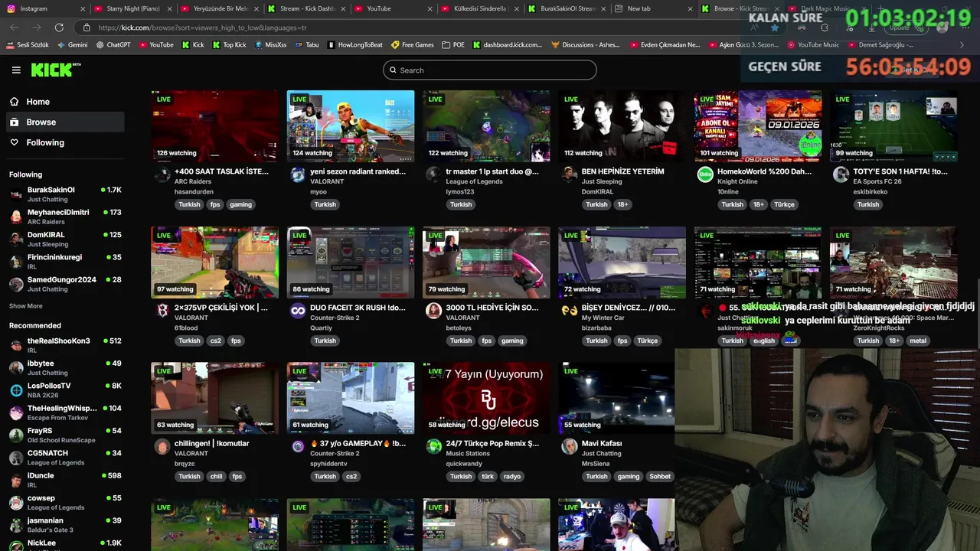Open 24/7 Yayın (Uyuyorum) stream thumbnail
This screenshot has height=551, width=980.
click(486, 398)
